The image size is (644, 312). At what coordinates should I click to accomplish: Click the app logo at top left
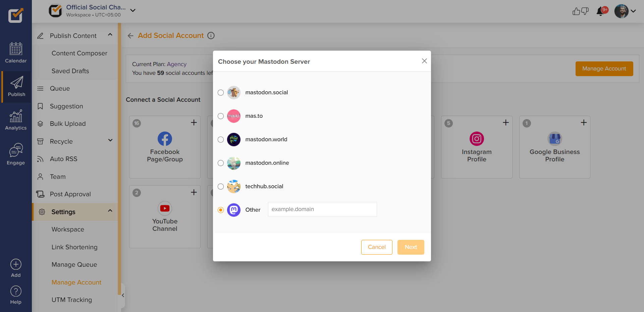click(16, 15)
